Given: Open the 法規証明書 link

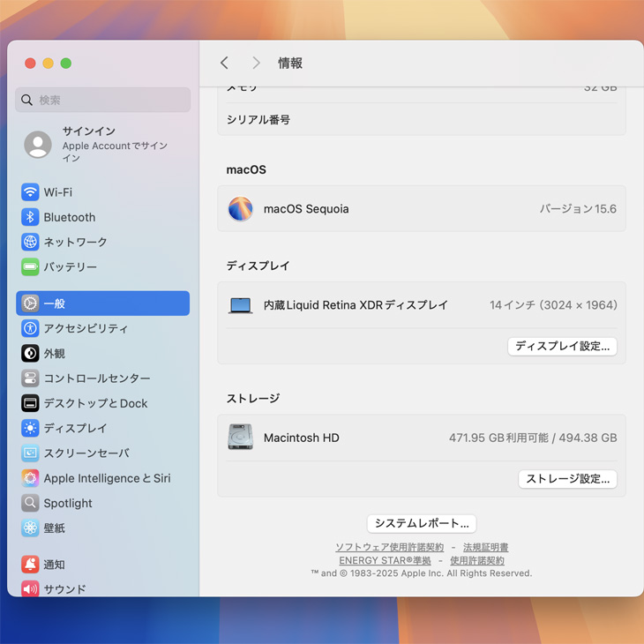Looking at the screenshot, I should pyautogui.click(x=485, y=547).
